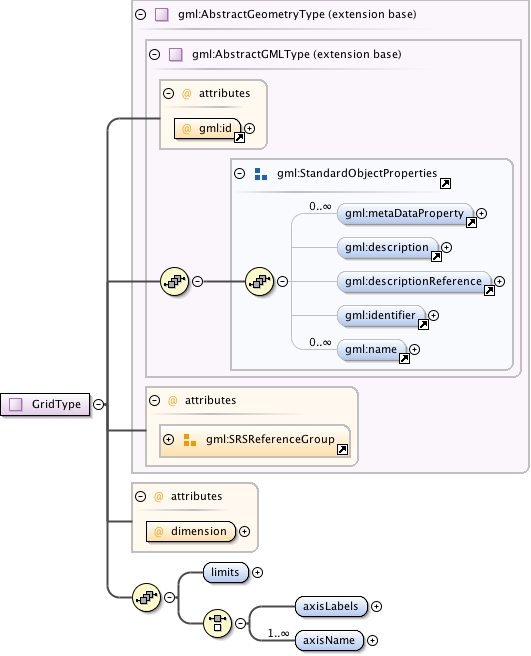Select the gml:identifier element
Viewport: 531px width, 656px height.
[382, 315]
